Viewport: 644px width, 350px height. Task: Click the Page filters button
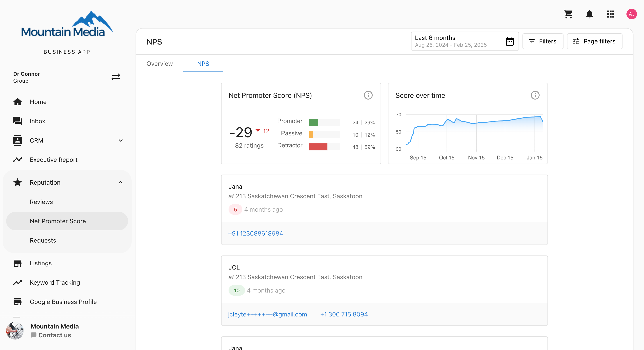594,41
